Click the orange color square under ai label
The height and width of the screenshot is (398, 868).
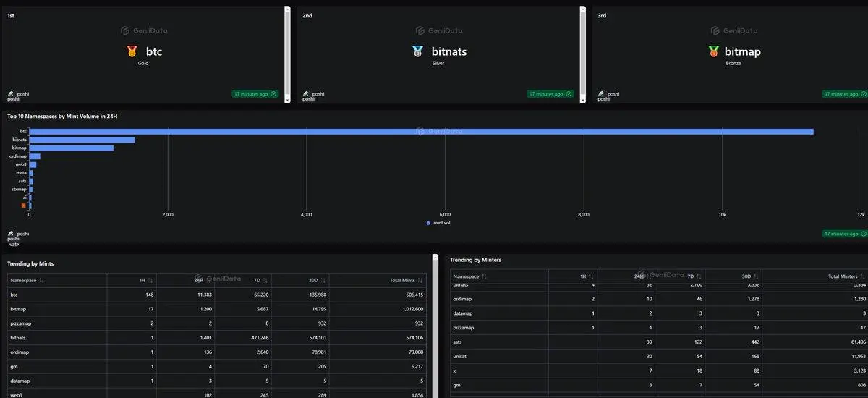(x=23, y=206)
